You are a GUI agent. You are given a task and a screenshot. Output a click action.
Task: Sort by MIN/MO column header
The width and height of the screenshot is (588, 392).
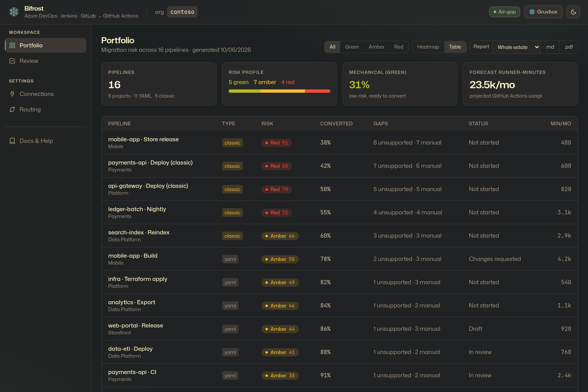click(x=560, y=124)
